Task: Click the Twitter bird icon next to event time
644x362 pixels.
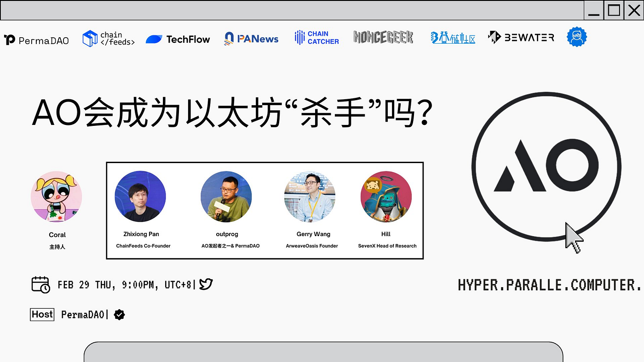Action: (x=206, y=284)
